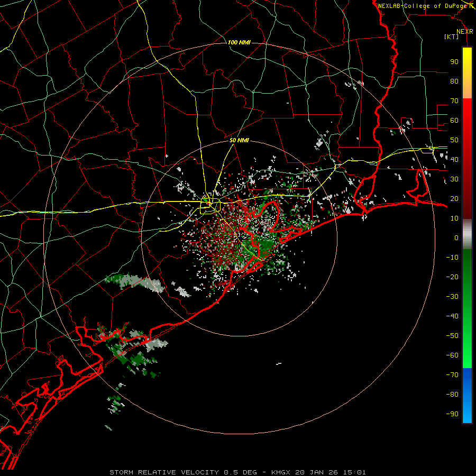The height and width of the screenshot is (476, 476).
Task: Select the -80 value on velocity scale
Action: point(452,395)
